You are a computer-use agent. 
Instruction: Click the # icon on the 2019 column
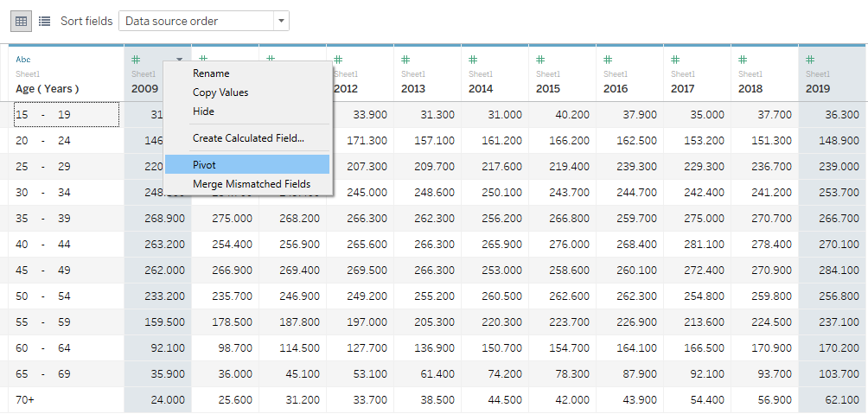coord(810,60)
